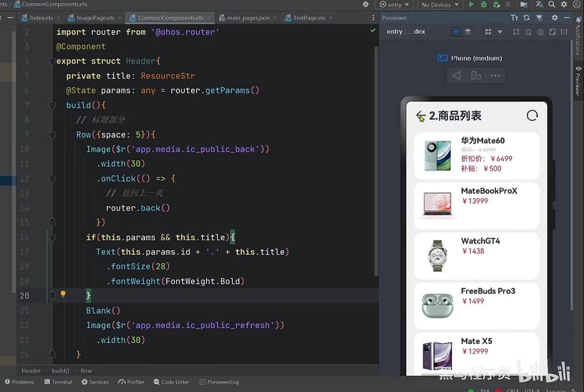Zoom in the previewer
The image size is (584, 392).
point(540,32)
